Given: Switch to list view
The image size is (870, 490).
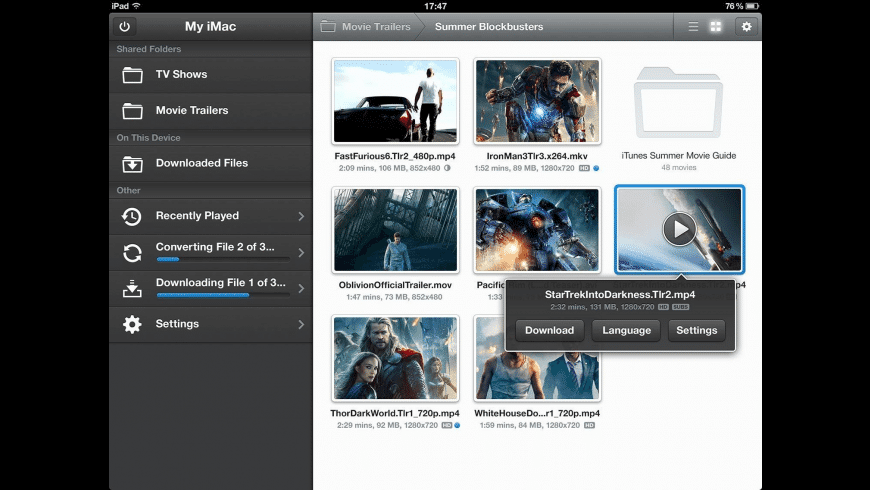Looking at the screenshot, I should click(693, 26).
